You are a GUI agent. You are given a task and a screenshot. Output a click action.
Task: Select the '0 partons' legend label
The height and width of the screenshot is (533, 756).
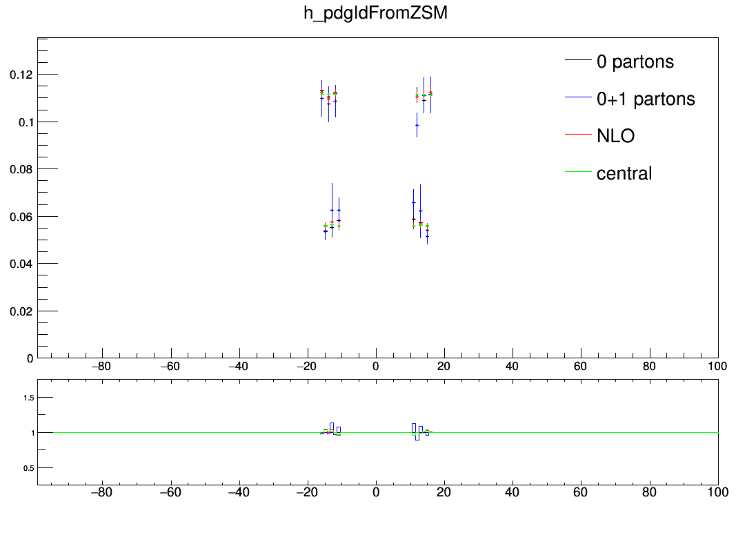[635, 62]
